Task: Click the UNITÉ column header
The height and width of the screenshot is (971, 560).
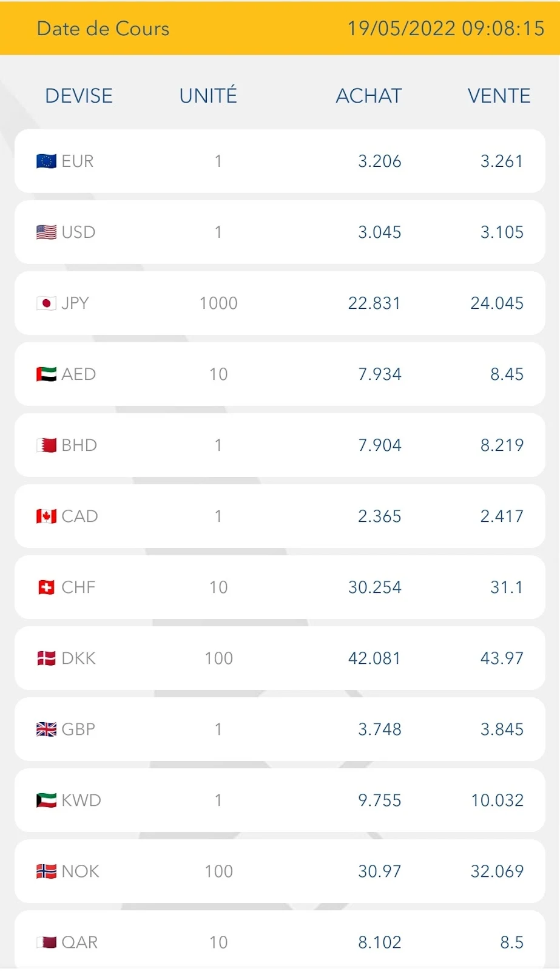Action: point(208,96)
